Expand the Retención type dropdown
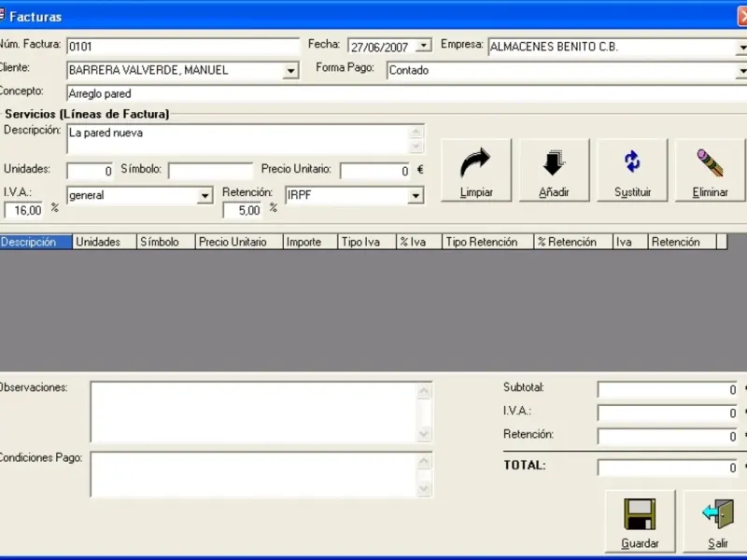This screenshot has height=560, width=747. pos(416,196)
